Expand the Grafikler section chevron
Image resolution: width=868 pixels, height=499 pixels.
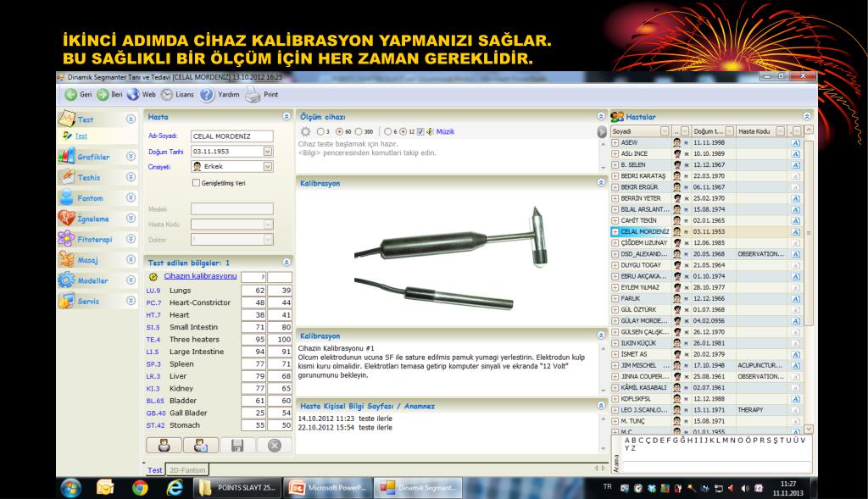(131, 157)
